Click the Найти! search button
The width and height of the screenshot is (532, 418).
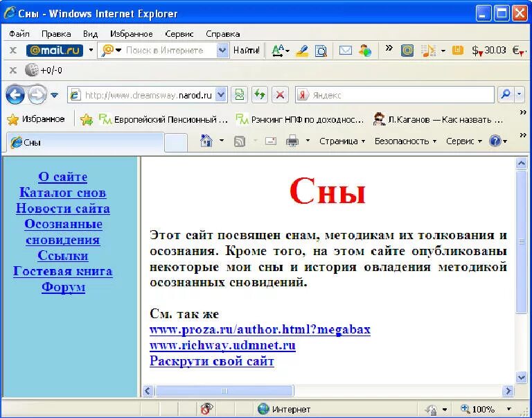coord(247,51)
